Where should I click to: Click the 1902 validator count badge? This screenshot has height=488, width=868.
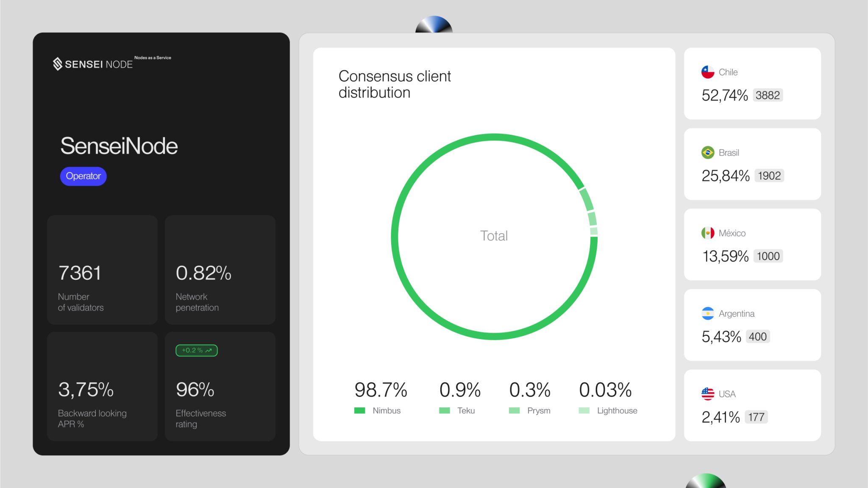[769, 176]
